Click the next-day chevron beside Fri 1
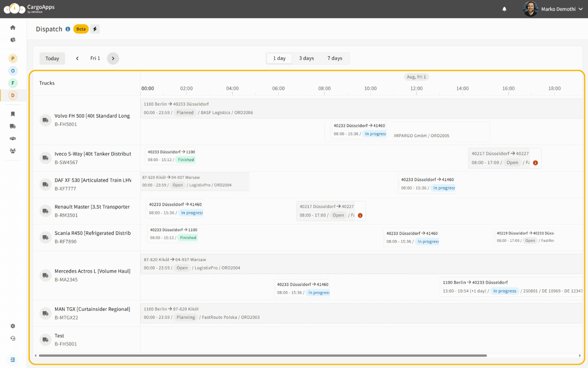 click(113, 58)
